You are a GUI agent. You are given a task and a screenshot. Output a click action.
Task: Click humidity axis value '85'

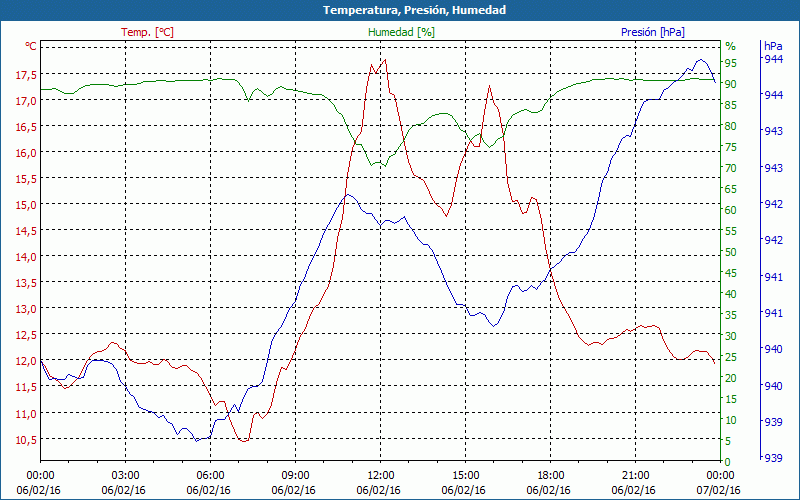coord(731,105)
